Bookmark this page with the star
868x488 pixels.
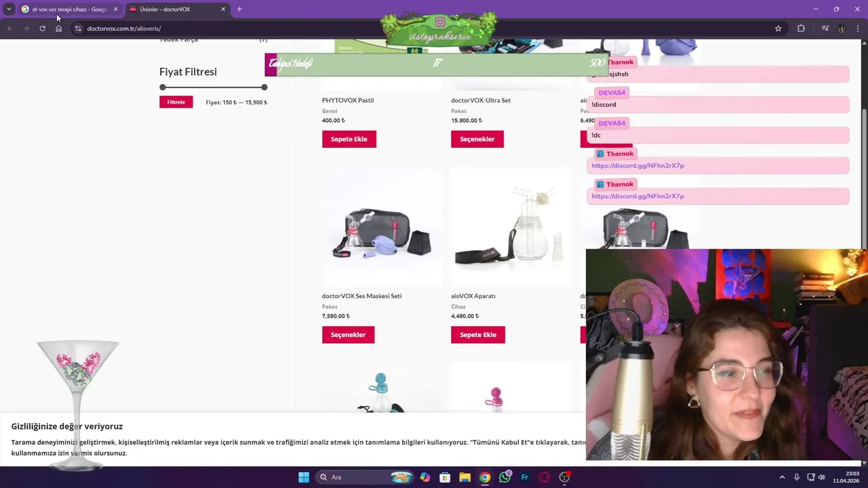click(x=778, y=28)
